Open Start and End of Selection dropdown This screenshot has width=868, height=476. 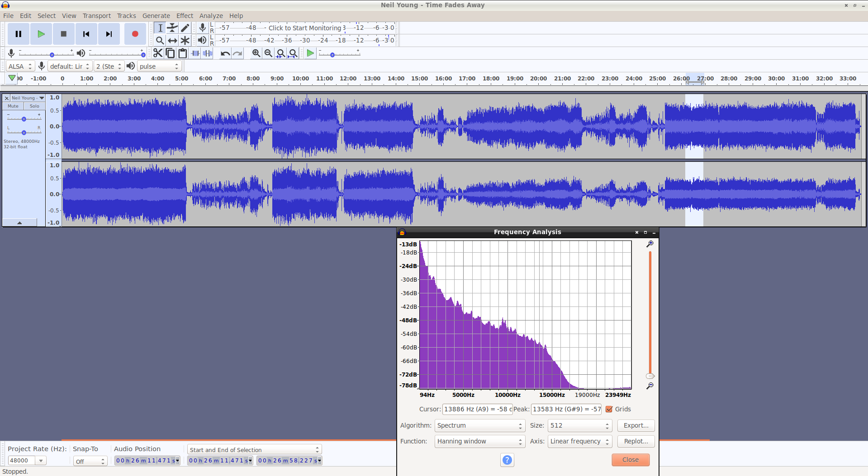tap(255, 449)
